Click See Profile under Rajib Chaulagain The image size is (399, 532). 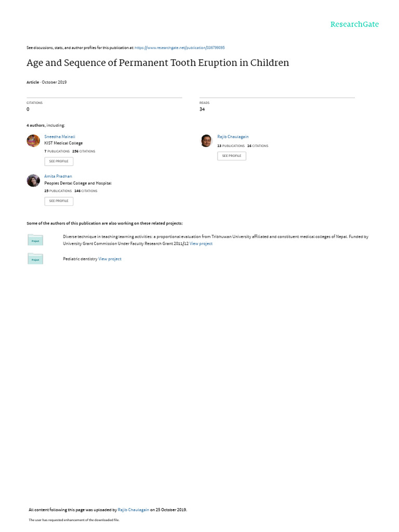(232, 156)
